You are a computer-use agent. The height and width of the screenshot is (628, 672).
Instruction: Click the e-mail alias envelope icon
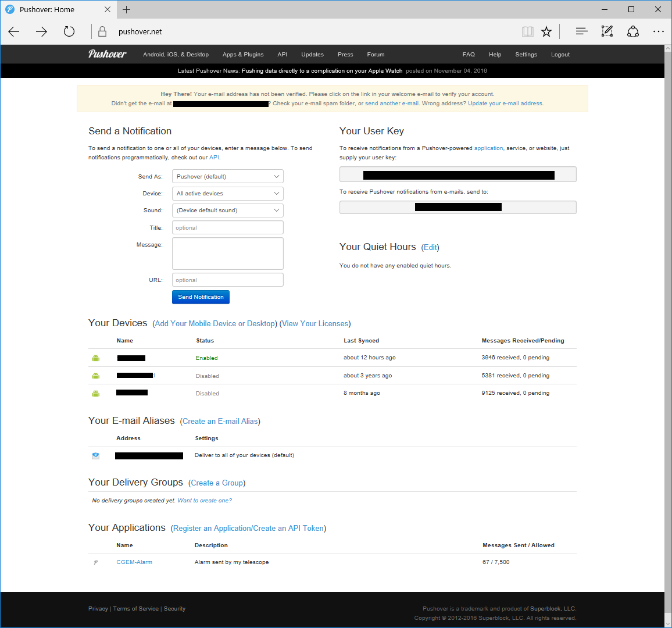[95, 456]
